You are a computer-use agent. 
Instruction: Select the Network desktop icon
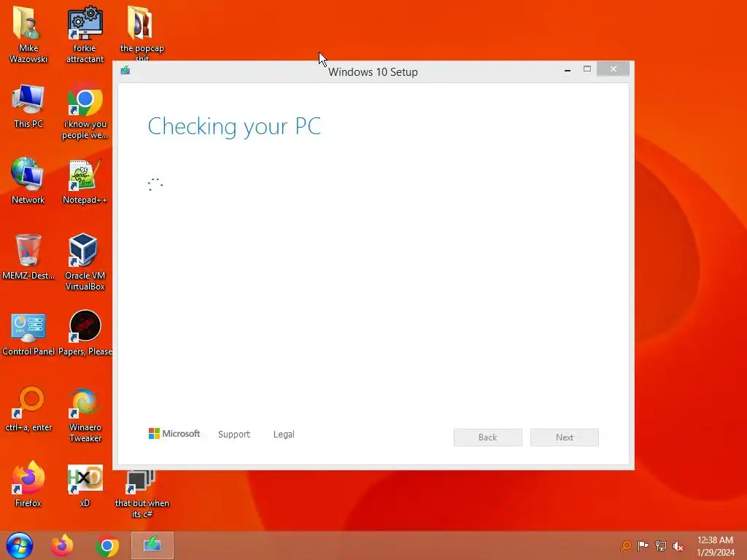tap(28, 181)
